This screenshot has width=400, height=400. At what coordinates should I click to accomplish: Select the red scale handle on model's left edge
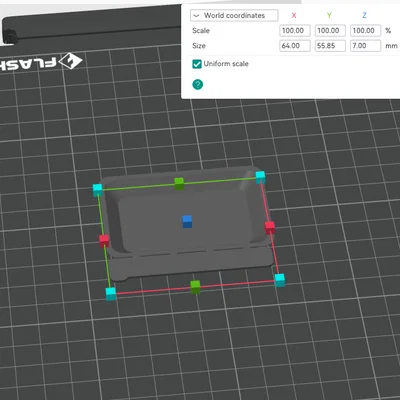[104, 241]
